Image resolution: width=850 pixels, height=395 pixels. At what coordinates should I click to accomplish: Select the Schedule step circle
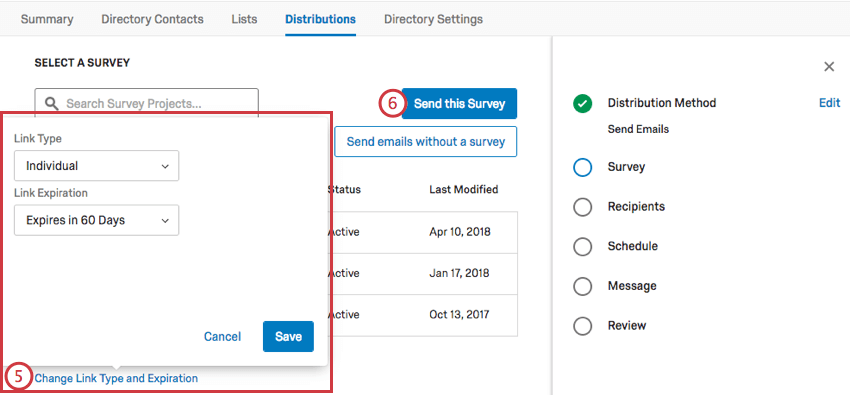[582, 247]
